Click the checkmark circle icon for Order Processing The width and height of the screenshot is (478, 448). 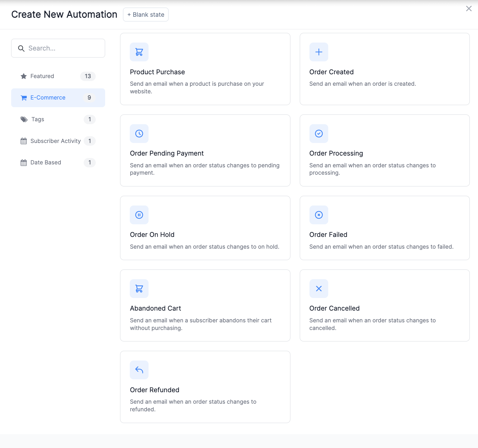pos(319,134)
